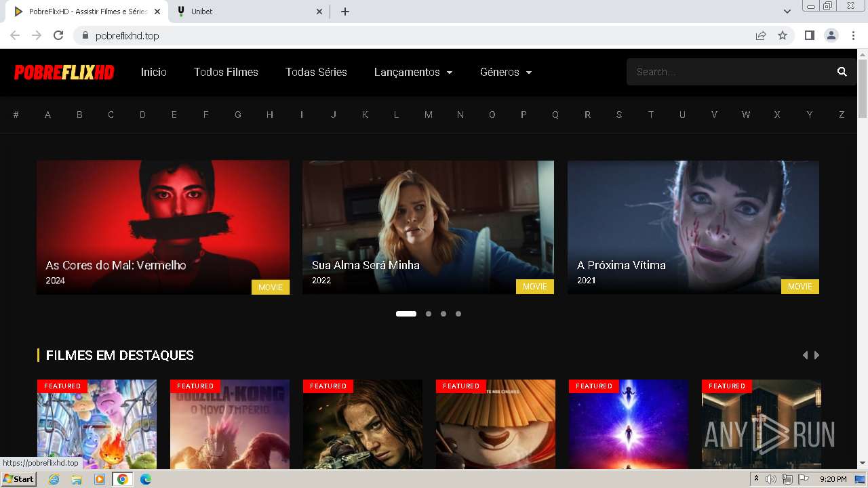Expand the Lançamentos dropdown menu
Image resolution: width=868 pixels, height=488 pixels.
[413, 72]
